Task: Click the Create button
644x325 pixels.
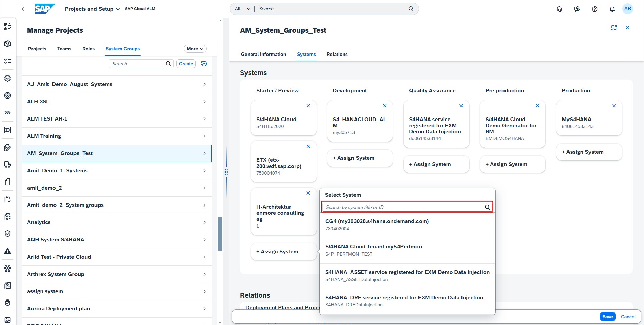Action: coord(186,64)
